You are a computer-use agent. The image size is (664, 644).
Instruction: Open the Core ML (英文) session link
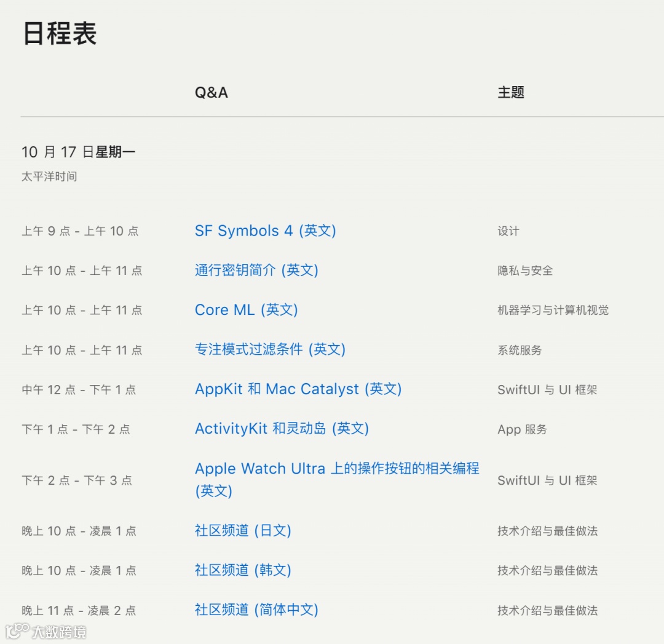pos(246,310)
